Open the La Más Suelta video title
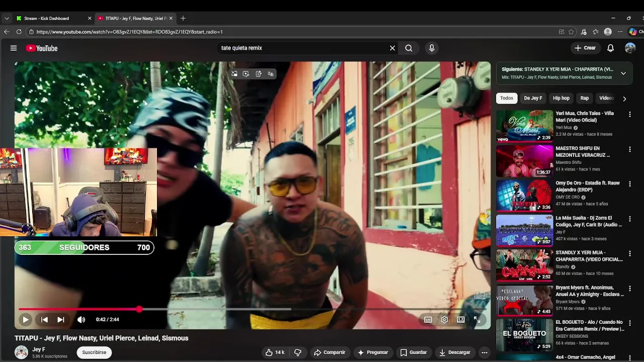This screenshot has width=644, height=362. [x=588, y=221]
